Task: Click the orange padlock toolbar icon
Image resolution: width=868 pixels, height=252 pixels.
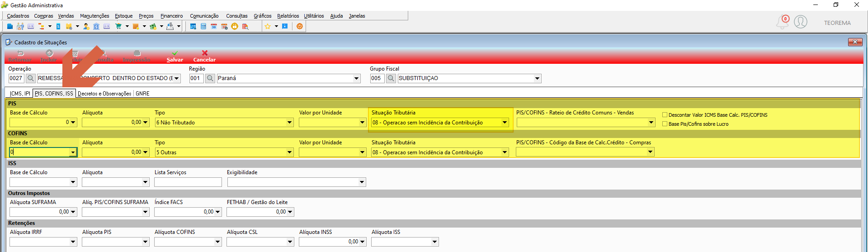Action: (x=235, y=26)
